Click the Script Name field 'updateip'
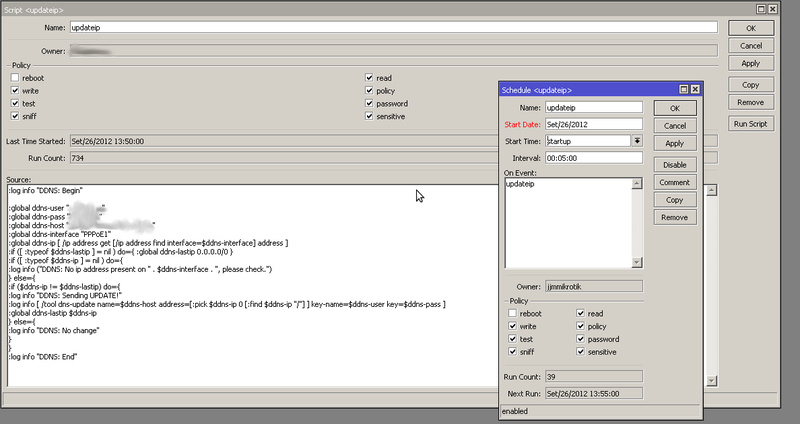 pyautogui.click(x=393, y=28)
